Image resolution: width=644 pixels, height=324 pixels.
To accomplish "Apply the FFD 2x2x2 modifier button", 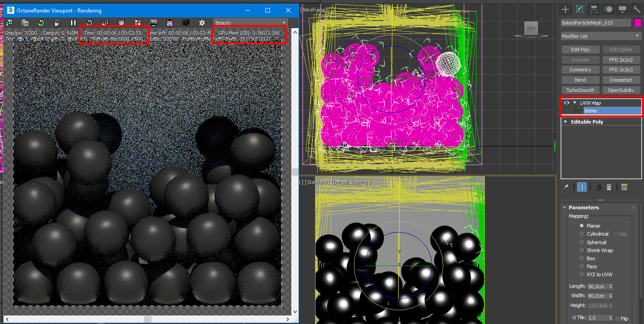I will pyautogui.click(x=621, y=60).
